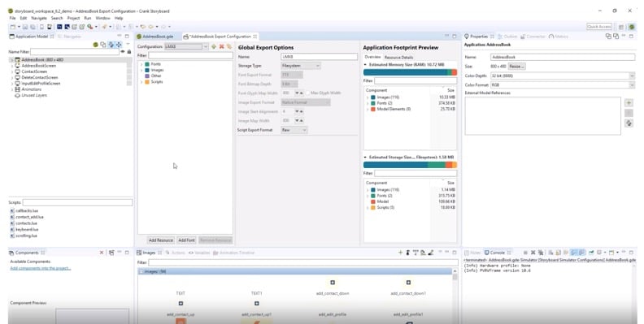Open the Project menu
Image resolution: width=644 pixels, height=324 pixels.
[73, 18]
